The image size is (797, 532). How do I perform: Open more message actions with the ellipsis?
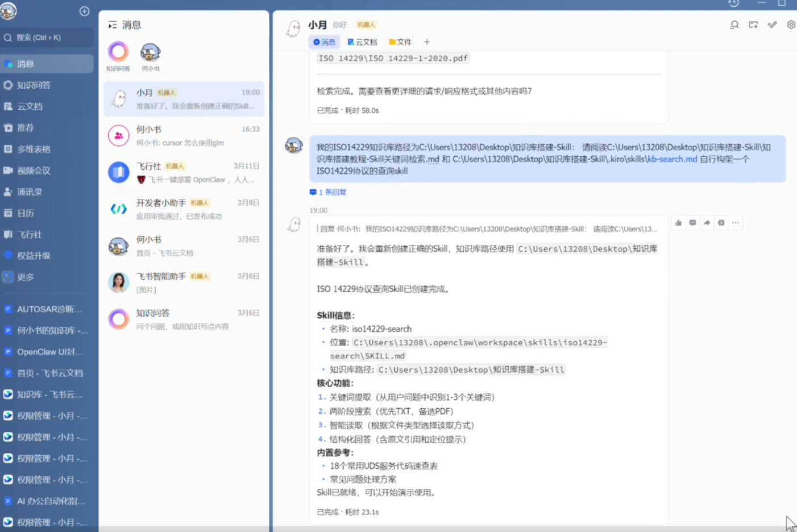[736, 223]
